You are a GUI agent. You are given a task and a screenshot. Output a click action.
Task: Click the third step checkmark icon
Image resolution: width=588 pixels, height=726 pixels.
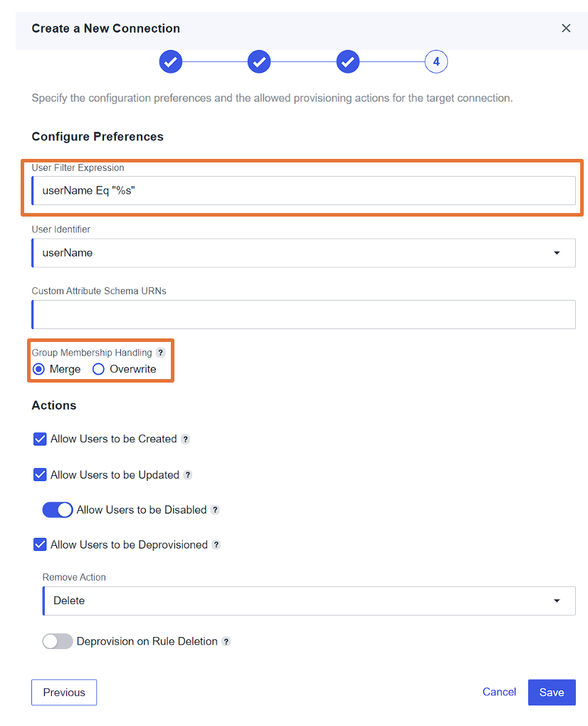[x=348, y=62]
